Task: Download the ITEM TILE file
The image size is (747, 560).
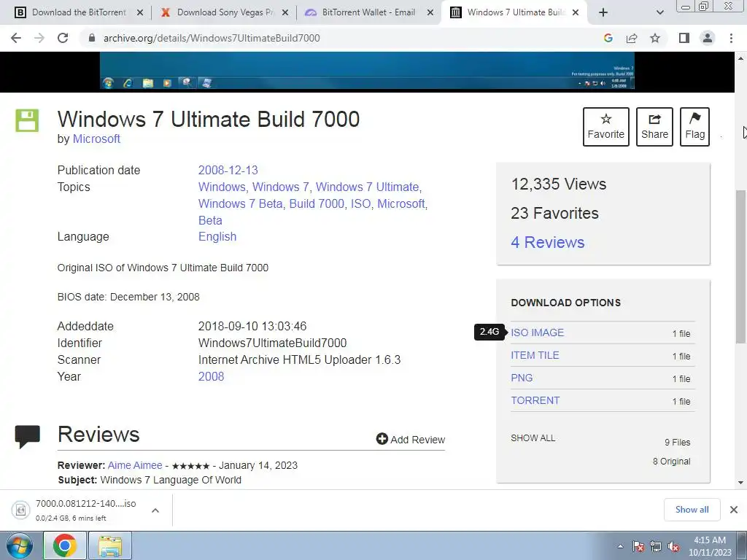Action: 535,355
